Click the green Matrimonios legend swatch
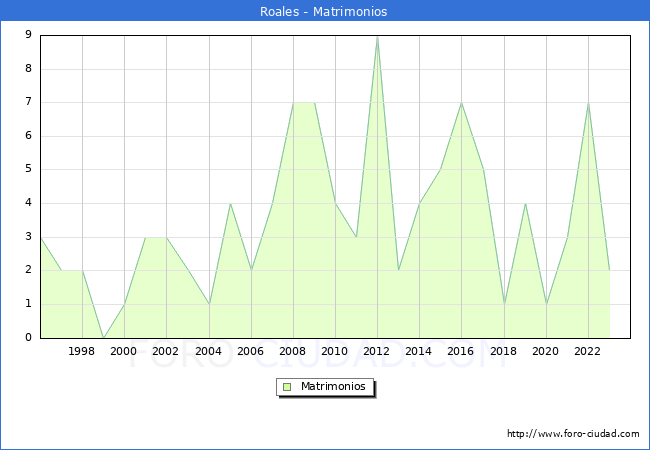The width and height of the screenshot is (650, 450). click(x=287, y=387)
